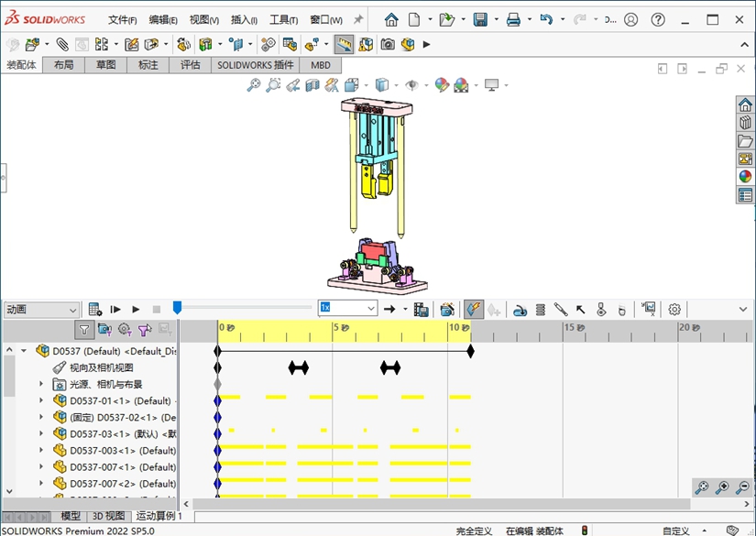Zoom in on the timeline
The image size is (756, 536).
(x=722, y=487)
